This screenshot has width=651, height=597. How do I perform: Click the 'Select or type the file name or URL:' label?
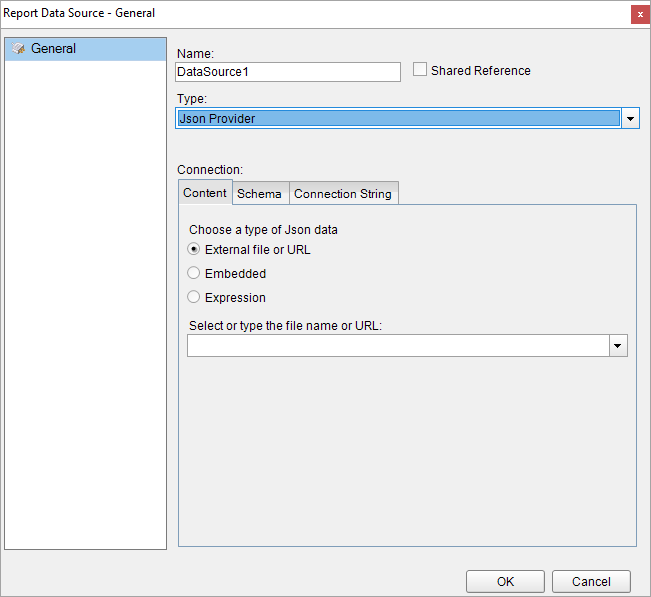pos(286,326)
